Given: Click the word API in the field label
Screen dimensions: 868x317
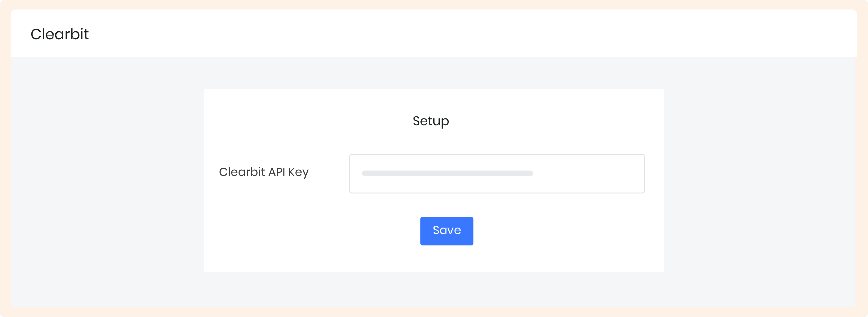Looking at the screenshot, I should (276, 172).
